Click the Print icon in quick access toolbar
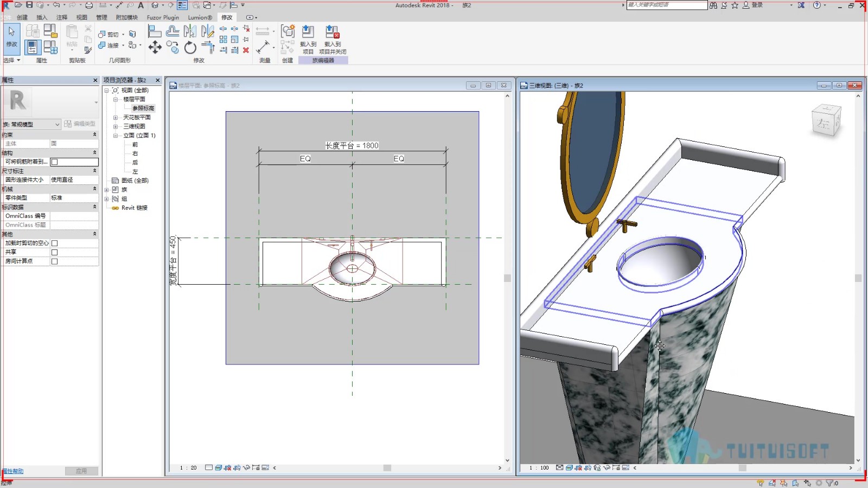This screenshot has width=868, height=488. point(89,5)
